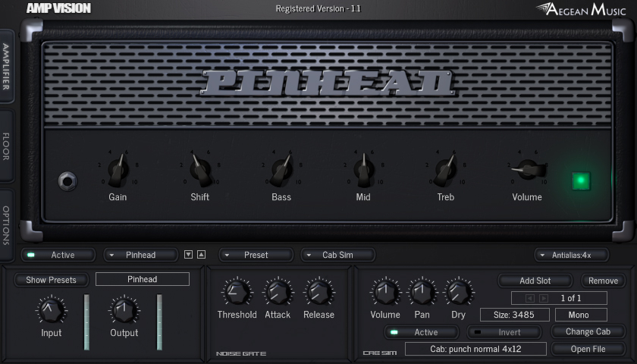The height and width of the screenshot is (364, 637).
Task: Select previous amp with down arrow icon
Action: point(188,255)
